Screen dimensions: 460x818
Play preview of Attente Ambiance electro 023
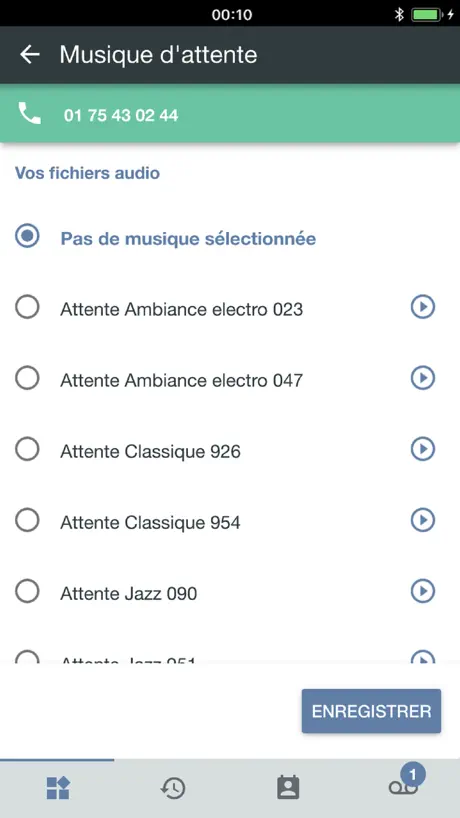pyautogui.click(x=422, y=307)
